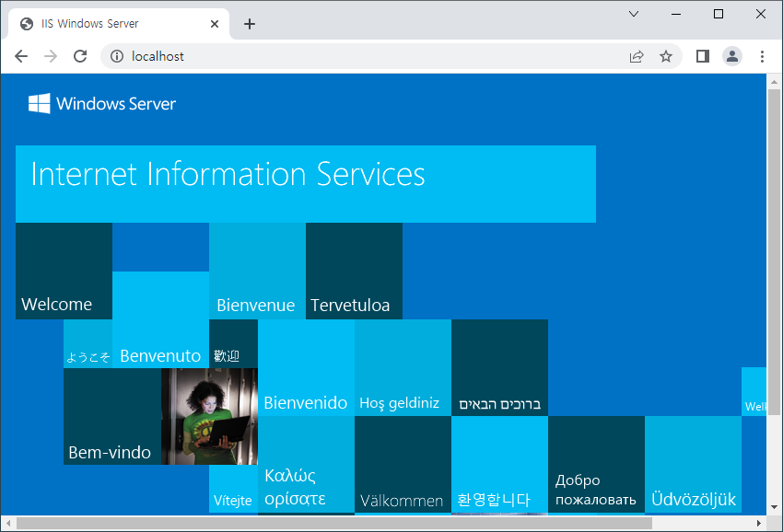Click the forward navigation arrow

coord(51,56)
